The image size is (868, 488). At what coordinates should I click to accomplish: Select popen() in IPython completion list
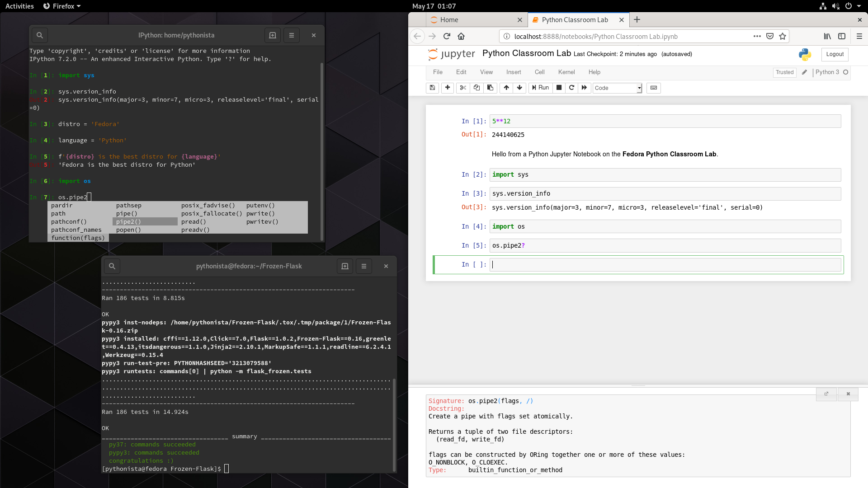click(128, 230)
